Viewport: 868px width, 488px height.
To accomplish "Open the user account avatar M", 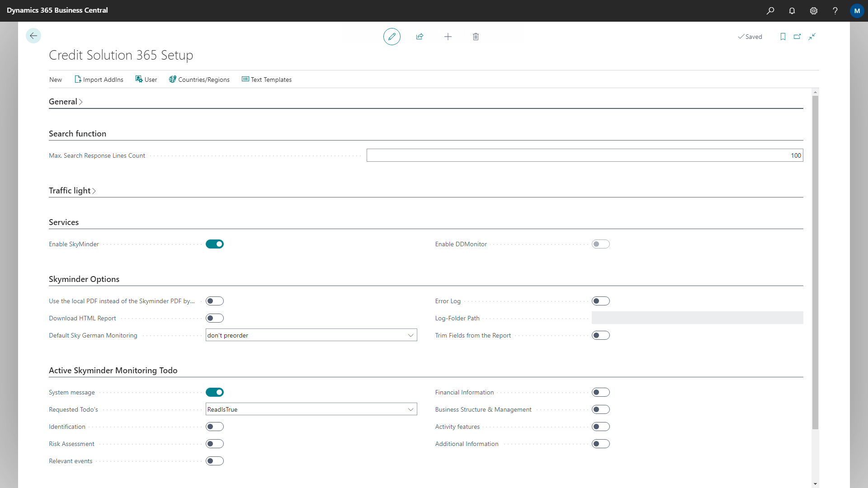I will coord(857,10).
